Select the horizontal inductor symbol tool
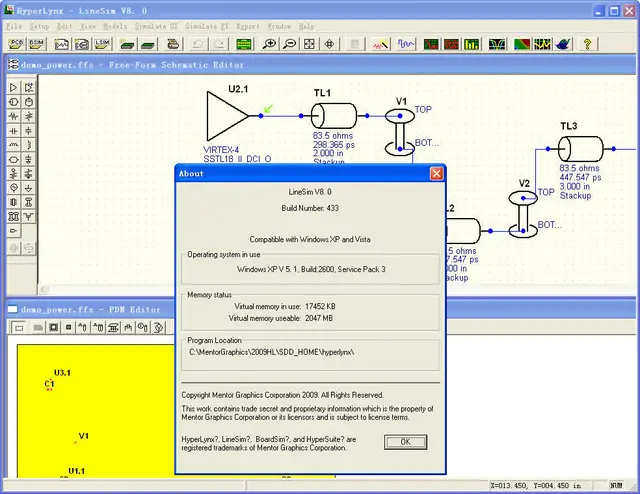The height and width of the screenshot is (494, 640). coord(13,145)
